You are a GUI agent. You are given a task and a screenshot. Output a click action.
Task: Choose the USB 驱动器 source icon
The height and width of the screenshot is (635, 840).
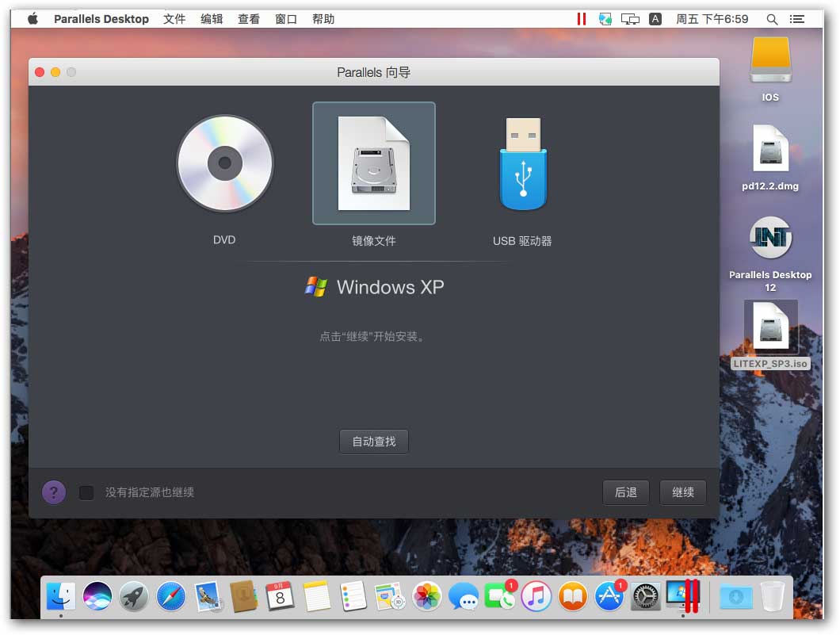point(522,164)
